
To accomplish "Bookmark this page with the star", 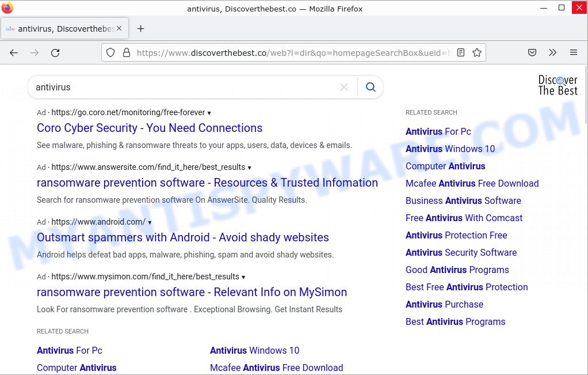I will (x=477, y=52).
